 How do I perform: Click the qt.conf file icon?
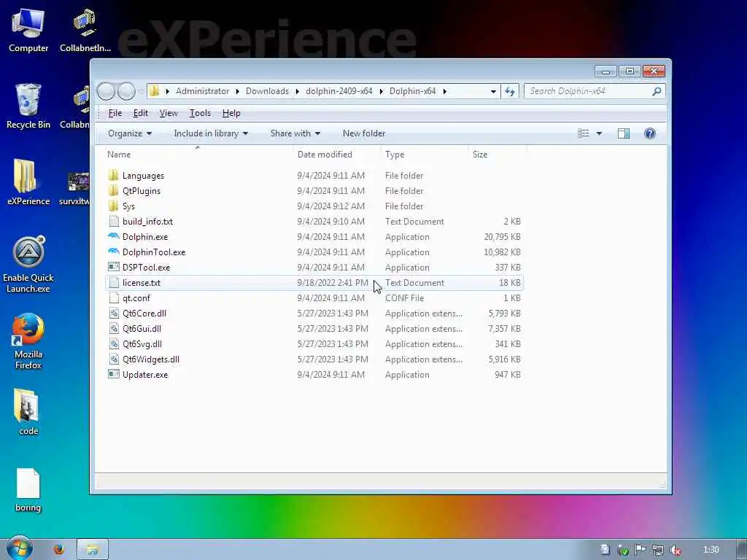(x=113, y=297)
